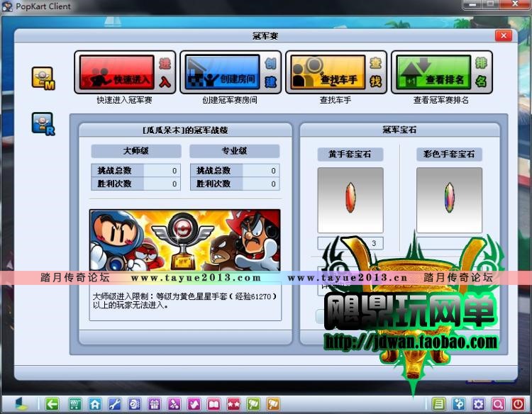The image size is (532, 414).
Task: Click the yellow gem count field showing 3
Action: tap(350, 243)
